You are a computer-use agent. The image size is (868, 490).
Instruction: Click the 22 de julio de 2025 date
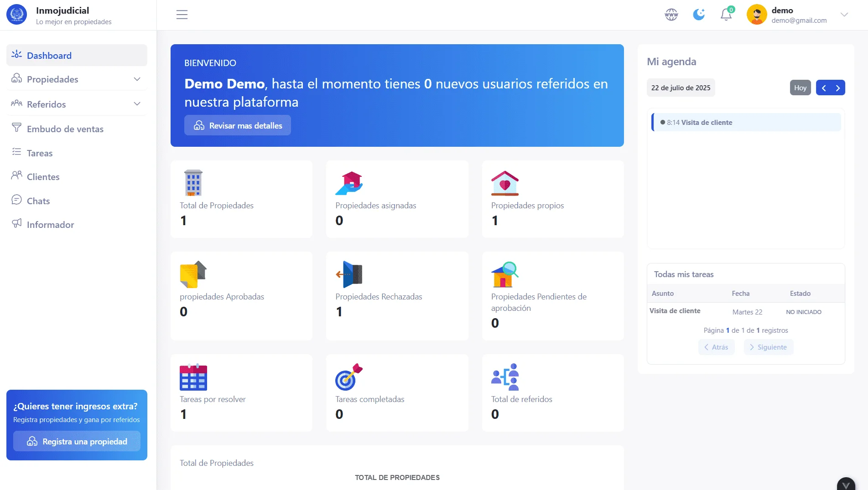coord(681,88)
